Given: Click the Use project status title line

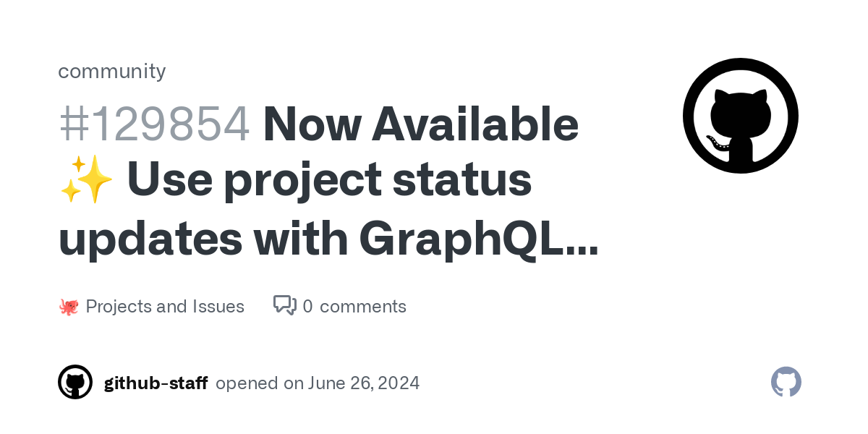Looking at the screenshot, I should [x=330, y=181].
